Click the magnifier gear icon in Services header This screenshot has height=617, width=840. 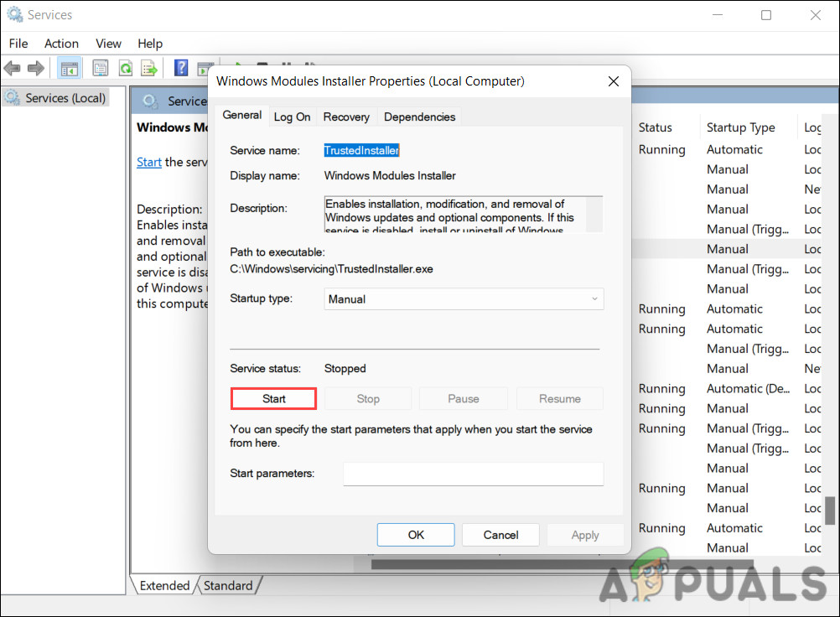pos(150,101)
